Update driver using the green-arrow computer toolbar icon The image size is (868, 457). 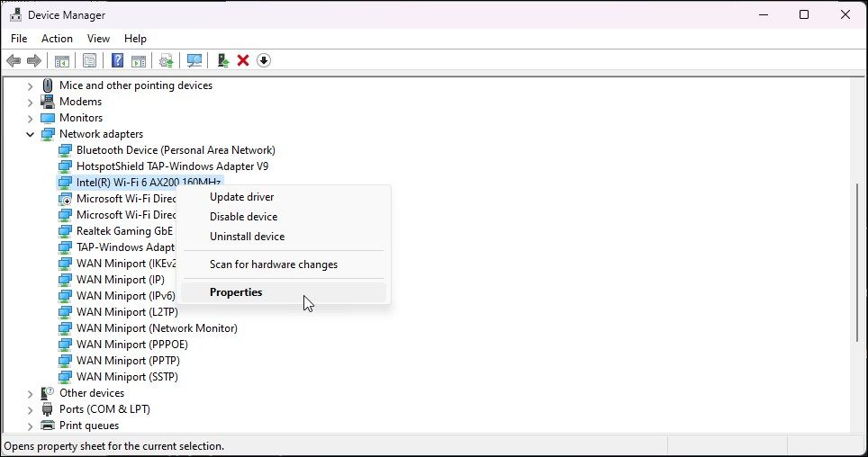coord(223,60)
